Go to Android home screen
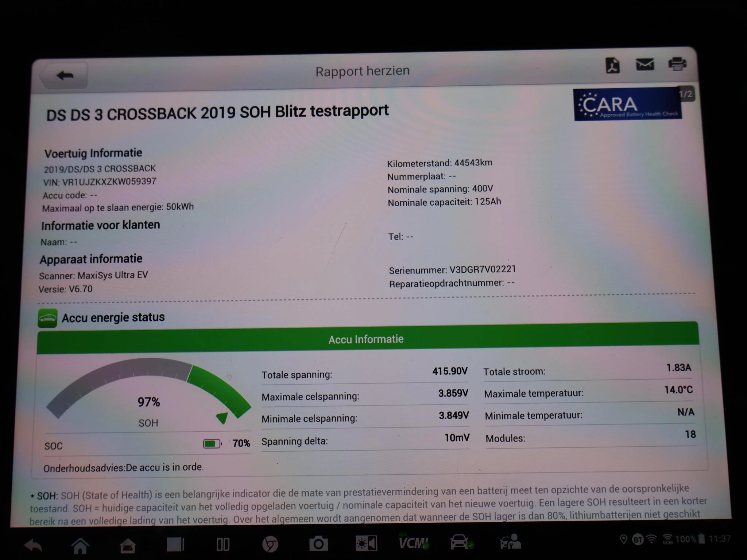The width and height of the screenshot is (747, 560). 80,545
